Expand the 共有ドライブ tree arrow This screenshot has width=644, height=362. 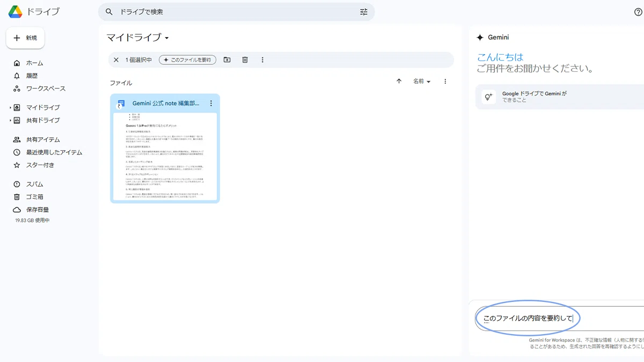[x=10, y=120]
